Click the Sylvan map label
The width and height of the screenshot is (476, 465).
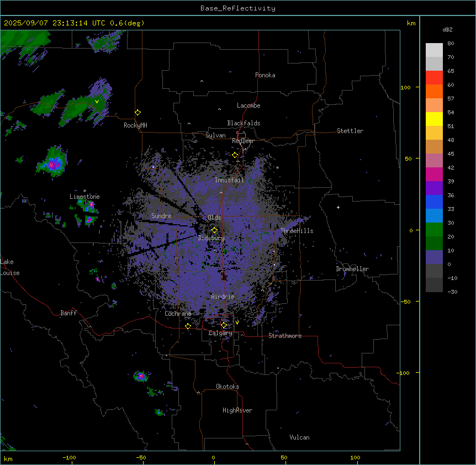pyautogui.click(x=215, y=135)
